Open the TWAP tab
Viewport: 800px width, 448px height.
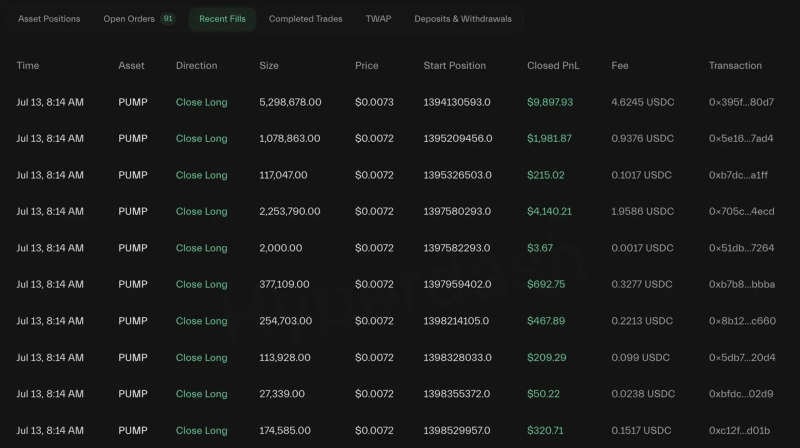(378, 19)
